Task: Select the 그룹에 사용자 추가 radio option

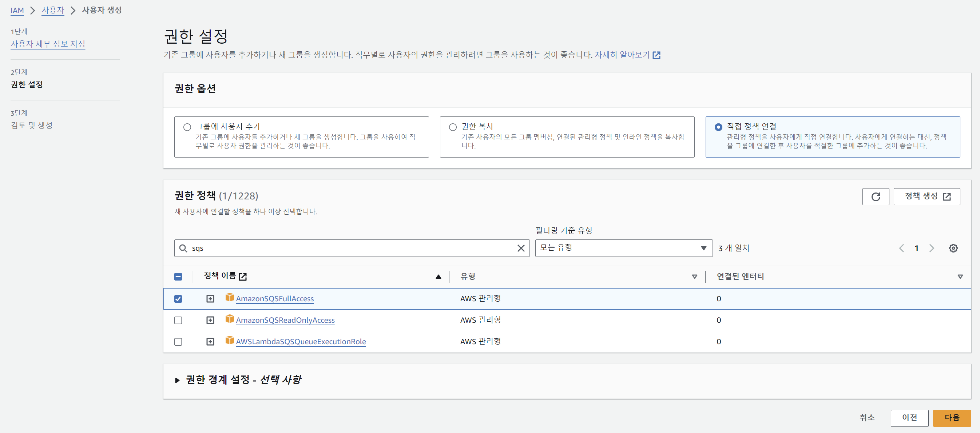Action: [187, 127]
